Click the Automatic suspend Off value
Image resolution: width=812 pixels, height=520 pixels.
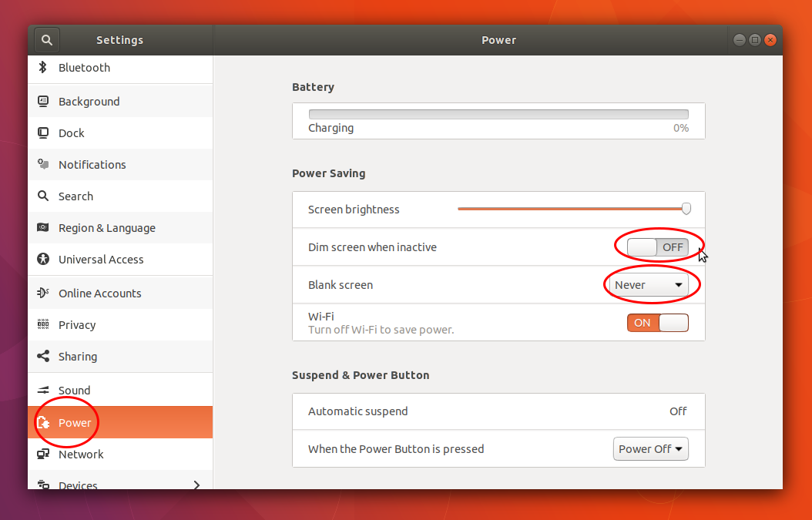678,411
